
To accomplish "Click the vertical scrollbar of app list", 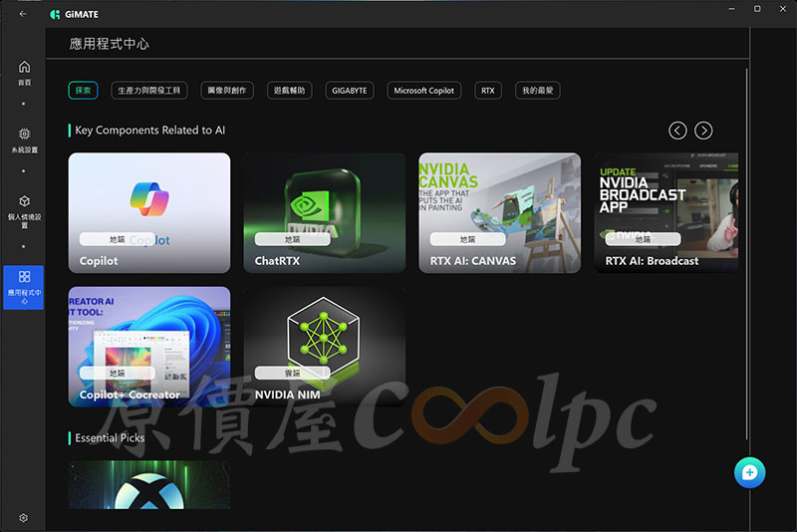I will [746, 254].
